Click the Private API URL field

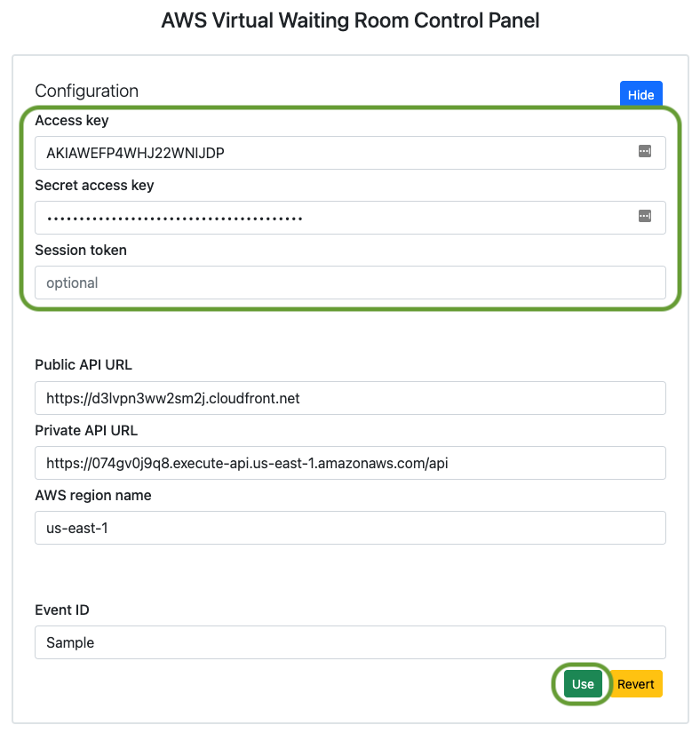[x=350, y=463]
